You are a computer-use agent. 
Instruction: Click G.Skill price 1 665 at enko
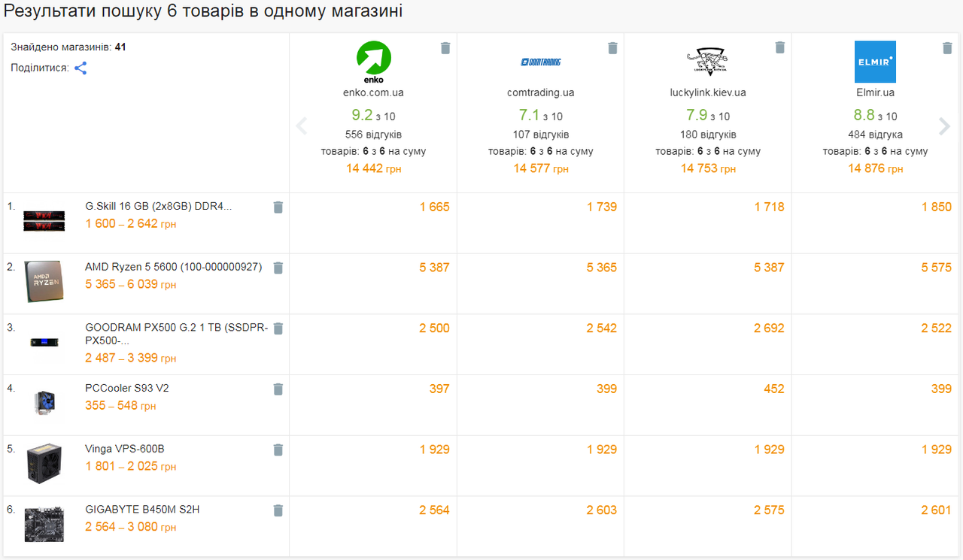(434, 207)
